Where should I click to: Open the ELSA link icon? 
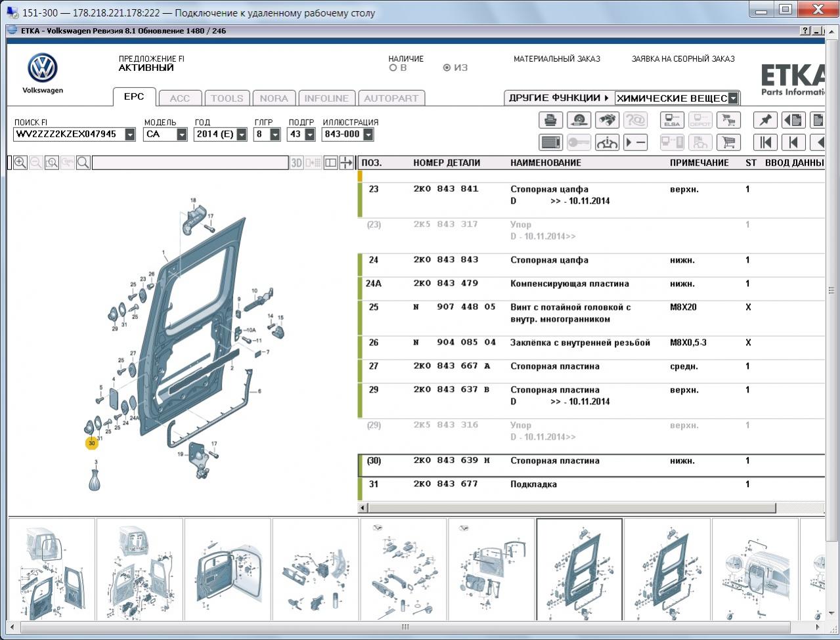click(x=672, y=120)
